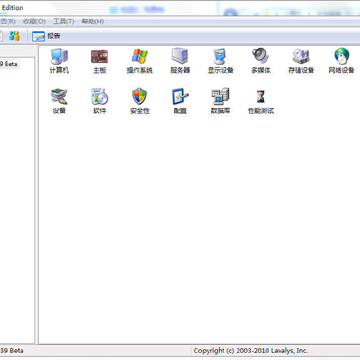Open the 收藏(O) menu
The width and height of the screenshot is (360, 360).
pyautogui.click(x=34, y=22)
